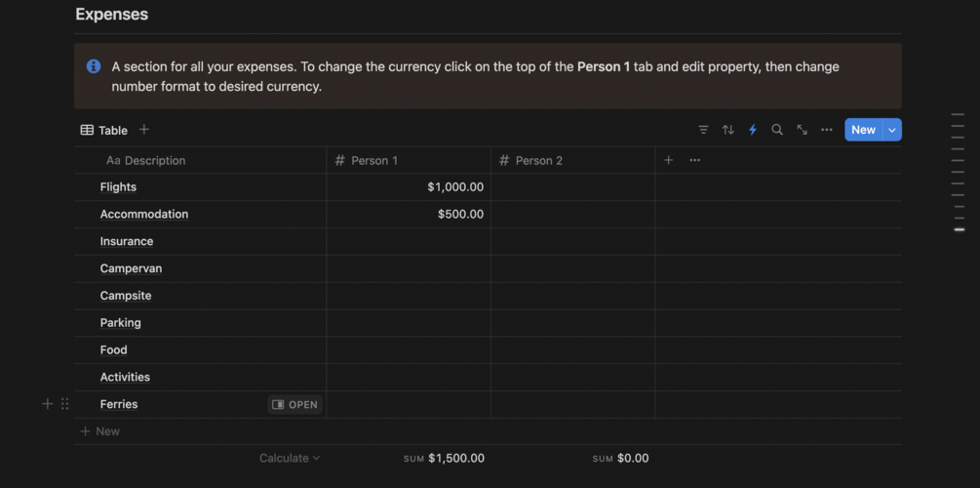The width and height of the screenshot is (980, 488).
Task: Search the table with magnifier icon
Action: pyautogui.click(x=777, y=130)
